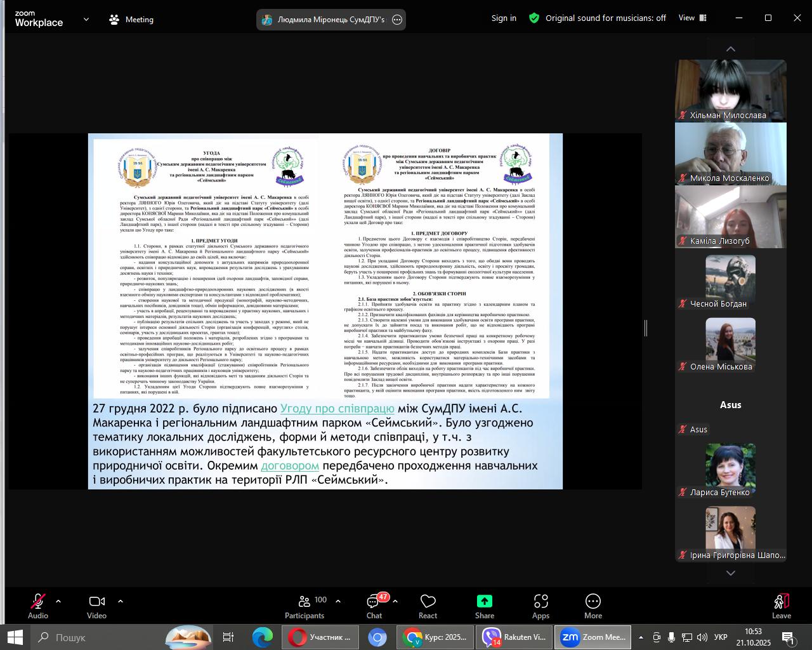Expand audio settings arrow next to Audio

58,601
